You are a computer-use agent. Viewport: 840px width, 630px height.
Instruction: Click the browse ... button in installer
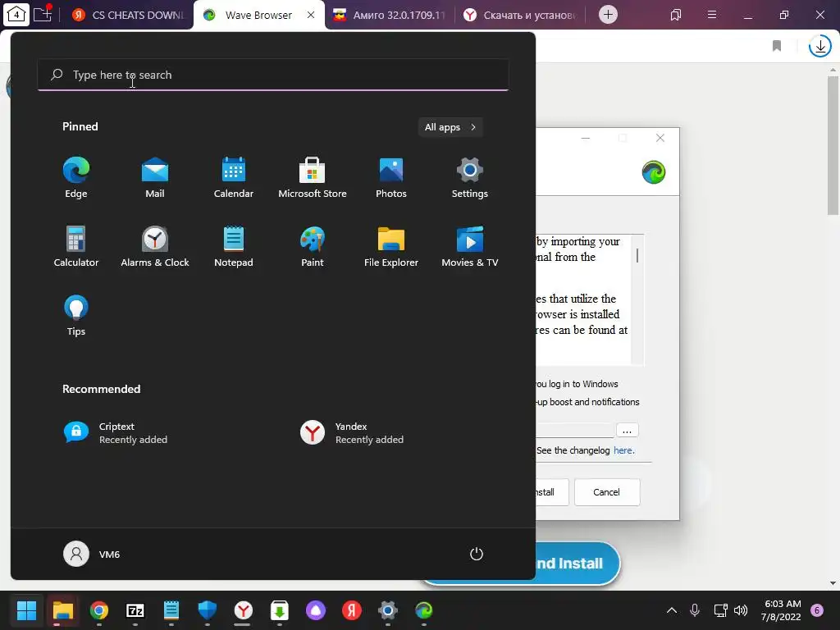click(x=628, y=430)
